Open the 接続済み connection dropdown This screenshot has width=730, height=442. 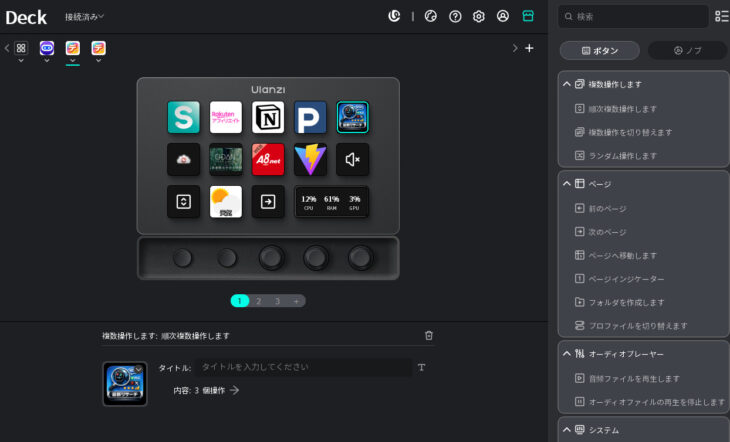pos(84,17)
